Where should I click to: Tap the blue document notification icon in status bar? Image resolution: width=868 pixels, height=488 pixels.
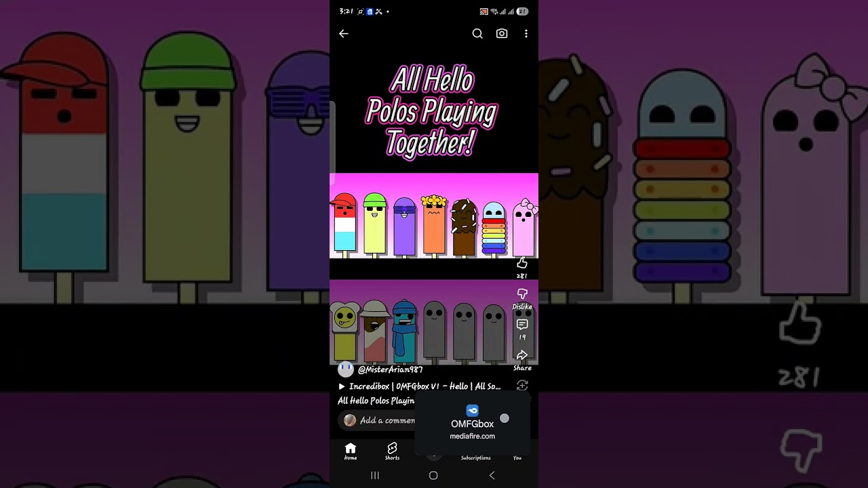coord(370,12)
